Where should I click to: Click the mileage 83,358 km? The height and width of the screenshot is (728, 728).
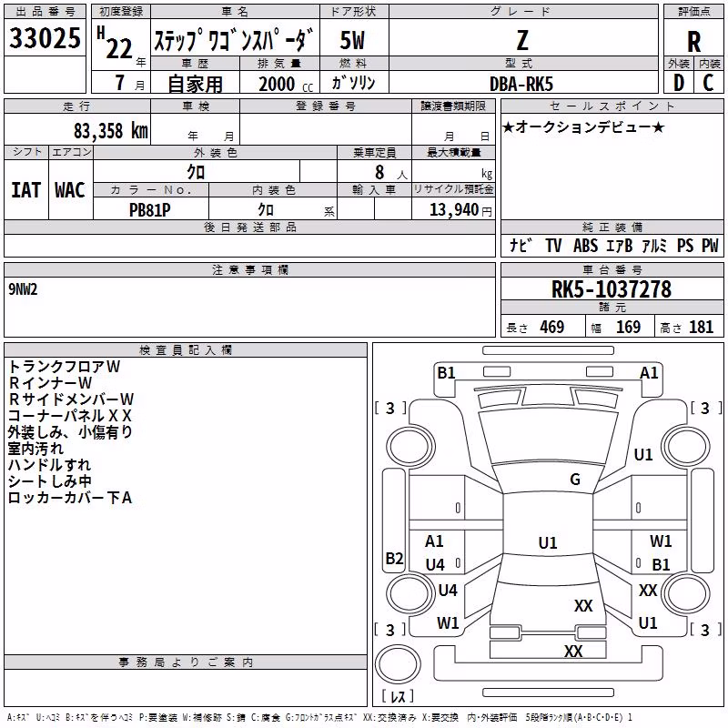pos(111,131)
